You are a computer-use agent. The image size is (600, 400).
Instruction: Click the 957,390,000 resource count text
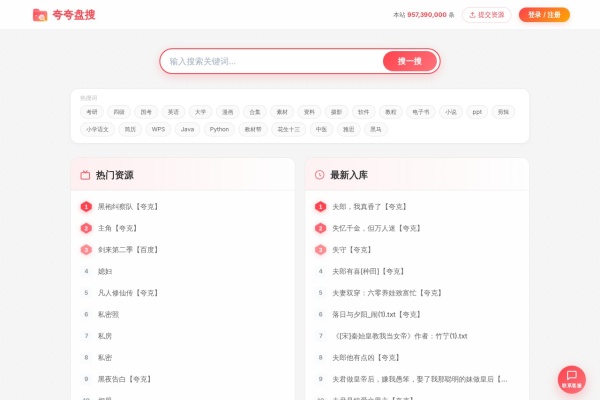coord(427,15)
